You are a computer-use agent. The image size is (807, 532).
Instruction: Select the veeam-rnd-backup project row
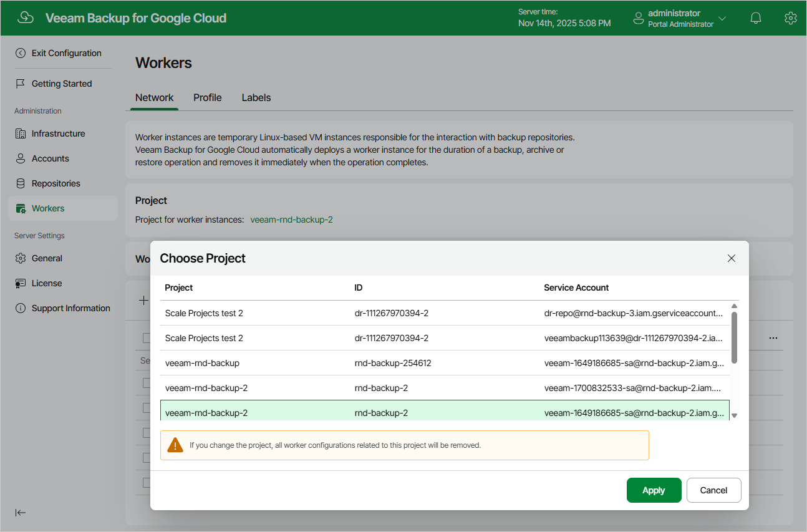445,363
